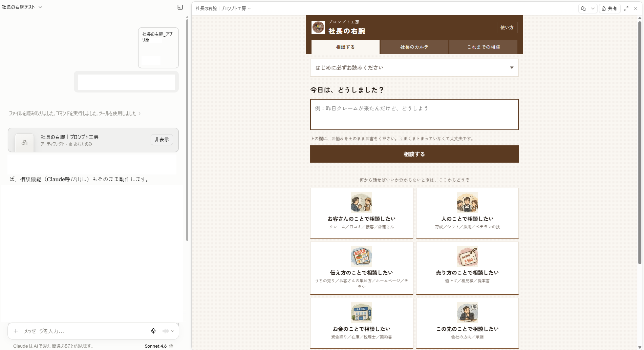Viewport: 644px width, 350px height.
Task: Open the artifact chat bubble icon
Action: tap(583, 8)
